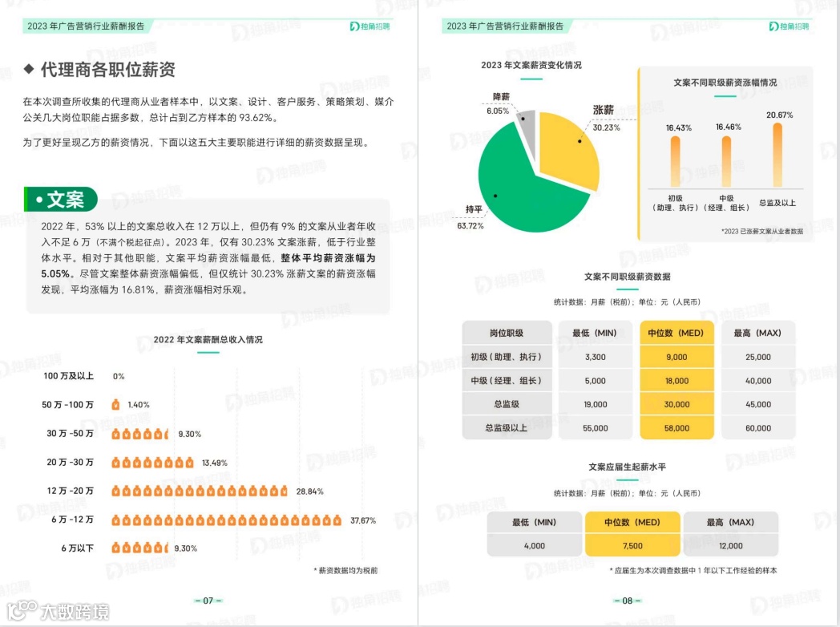Image resolution: width=840 pixels, height=627 pixels.
Task: Click the 中位数 (MED) header above 7,500
Action: pyautogui.click(x=632, y=522)
